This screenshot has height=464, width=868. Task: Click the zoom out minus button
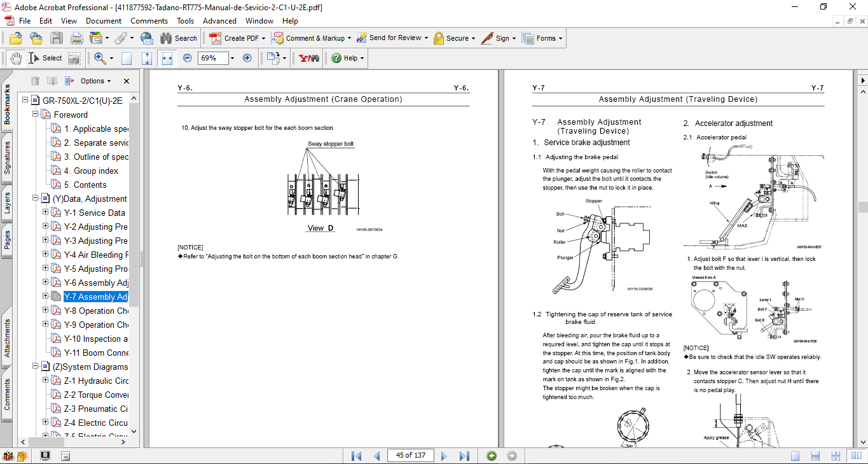(x=188, y=58)
